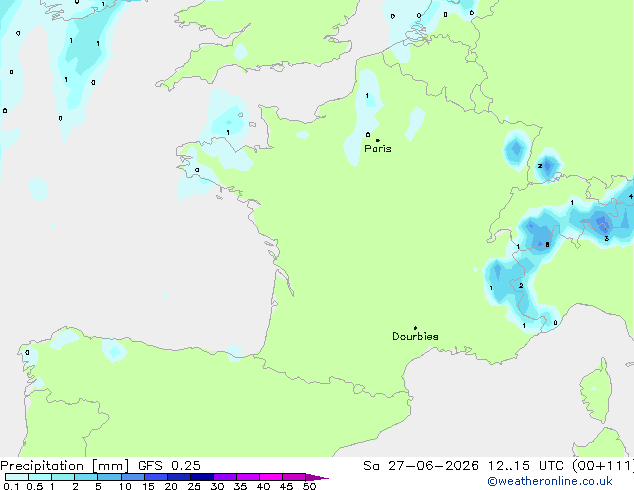The image size is (634, 490).
Task: Click the '(00+111)' forecast offset text
Action: point(603,466)
